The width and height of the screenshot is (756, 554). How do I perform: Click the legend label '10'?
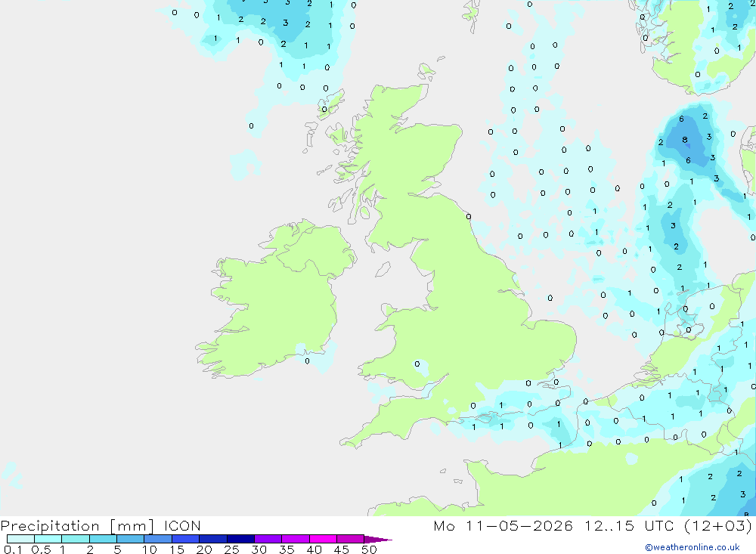(150, 549)
